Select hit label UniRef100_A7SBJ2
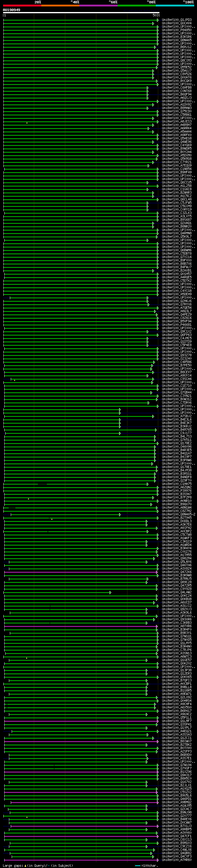 pos(177,416)
